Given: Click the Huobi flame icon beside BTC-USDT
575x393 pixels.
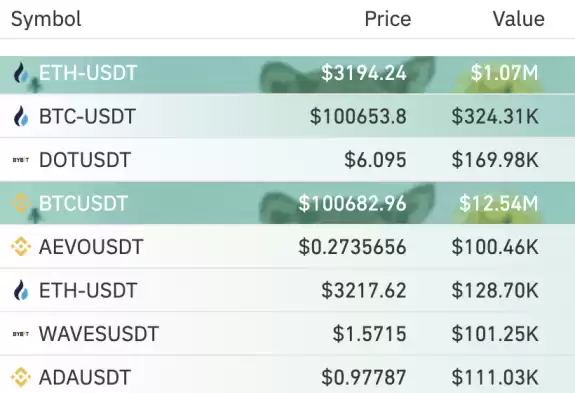Looking at the screenshot, I should (21, 116).
